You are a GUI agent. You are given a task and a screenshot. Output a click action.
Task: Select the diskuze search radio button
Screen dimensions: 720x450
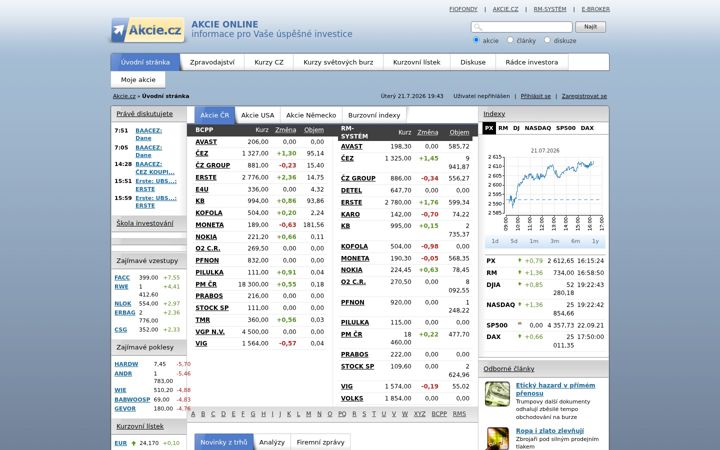pyautogui.click(x=547, y=40)
